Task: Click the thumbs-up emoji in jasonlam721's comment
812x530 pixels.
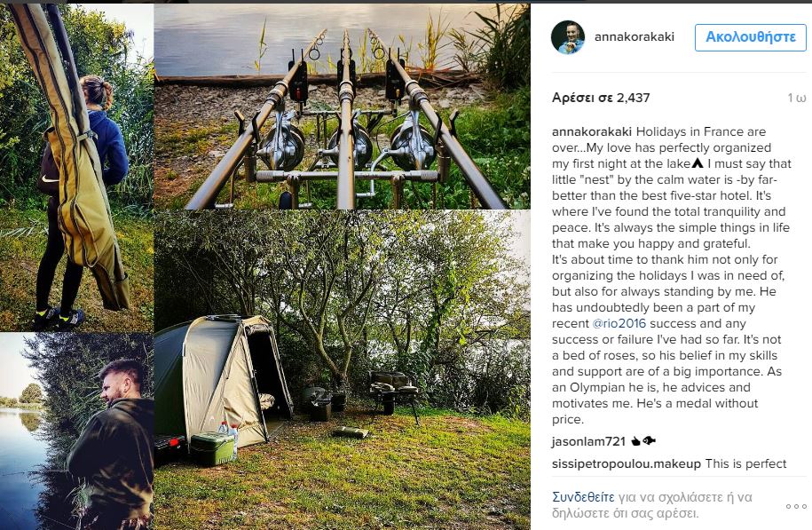Action: tap(635, 441)
